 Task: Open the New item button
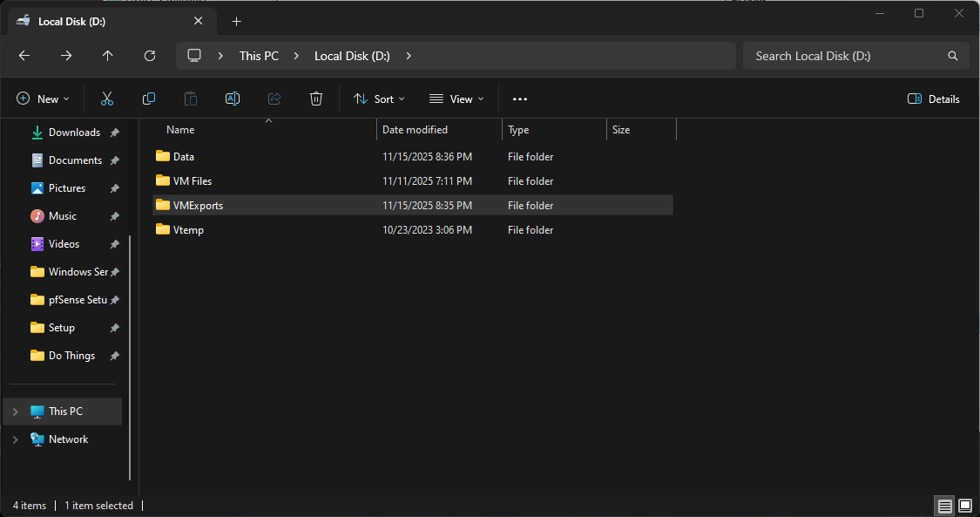click(x=43, y=99)
